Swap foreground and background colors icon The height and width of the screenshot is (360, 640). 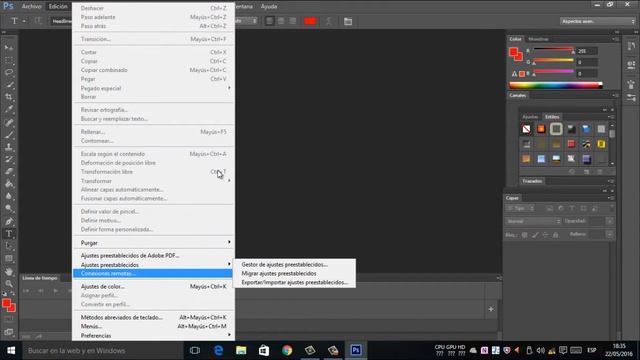pos(13,294)
